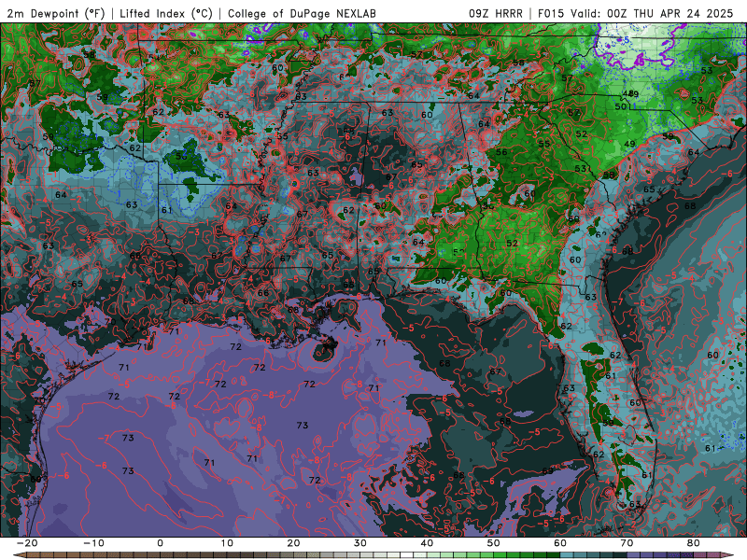Click the 20 label on the color scale

coord(293,543)
